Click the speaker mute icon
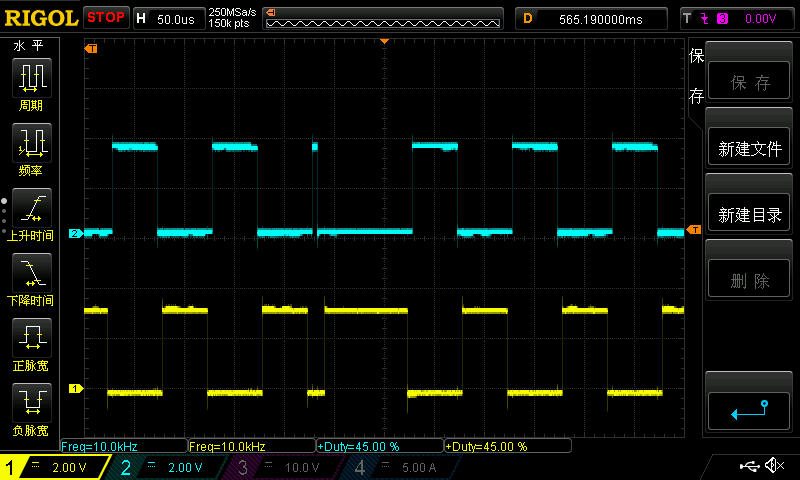This screenshot has width=800, height=480. tap(774, 466)
